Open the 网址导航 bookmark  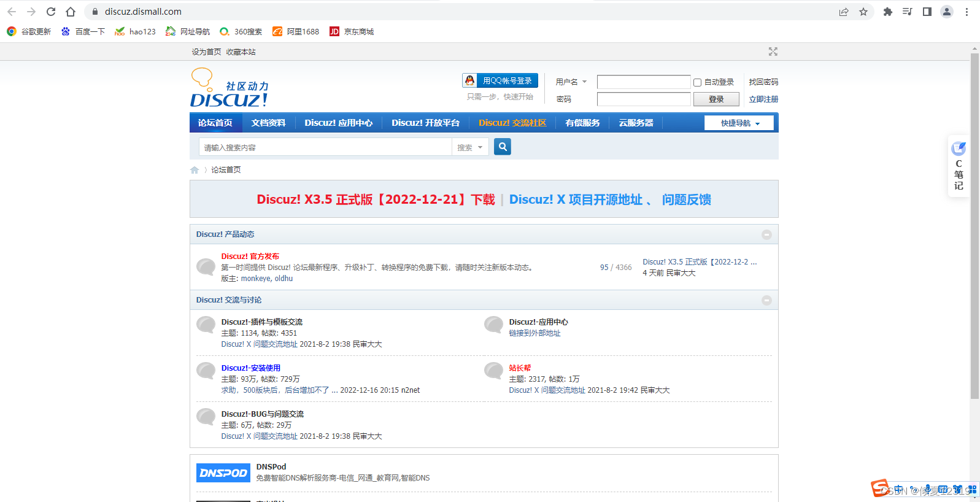[188, 31]
